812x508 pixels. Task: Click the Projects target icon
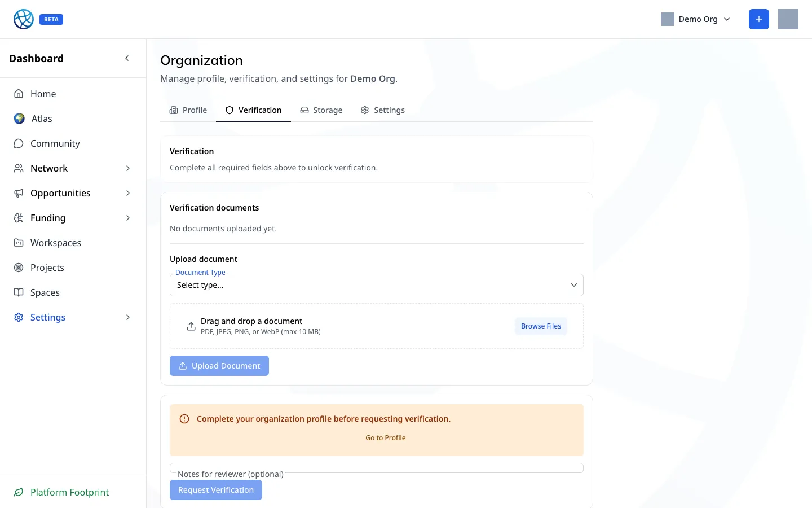pos(19,268)
